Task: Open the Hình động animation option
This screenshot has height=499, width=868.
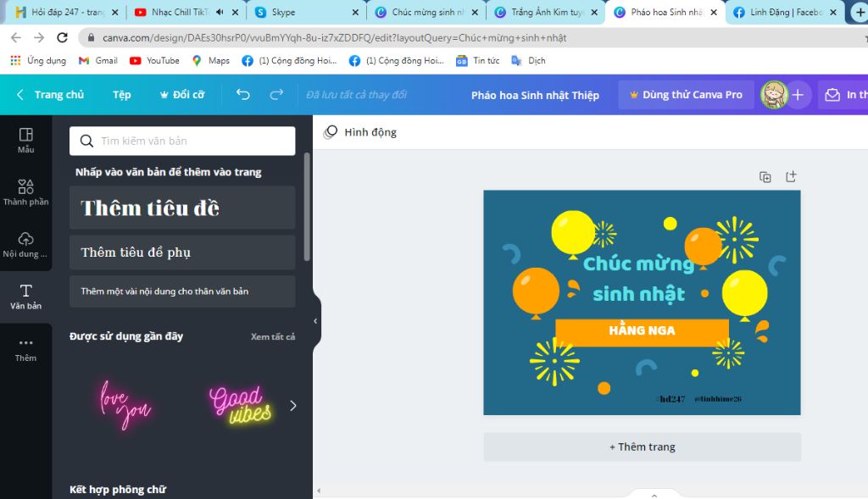Action: pyautogui.click(x=360, y=132)
